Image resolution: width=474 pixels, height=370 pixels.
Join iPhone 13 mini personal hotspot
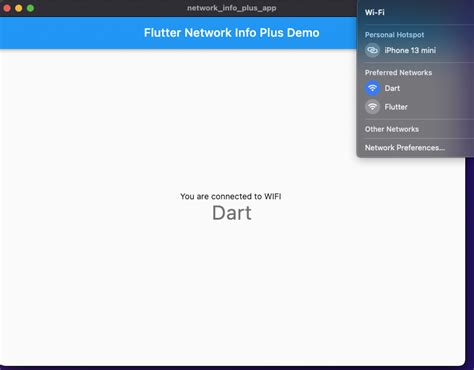410,50
